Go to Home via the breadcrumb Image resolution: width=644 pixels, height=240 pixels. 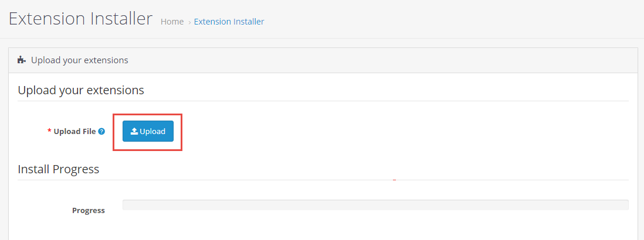click(x=172, y=22)
